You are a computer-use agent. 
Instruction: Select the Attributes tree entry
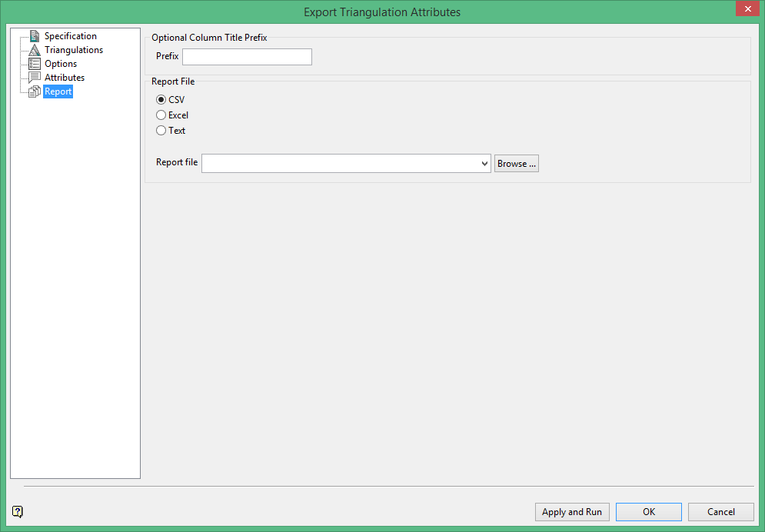(x=65, y=78)
